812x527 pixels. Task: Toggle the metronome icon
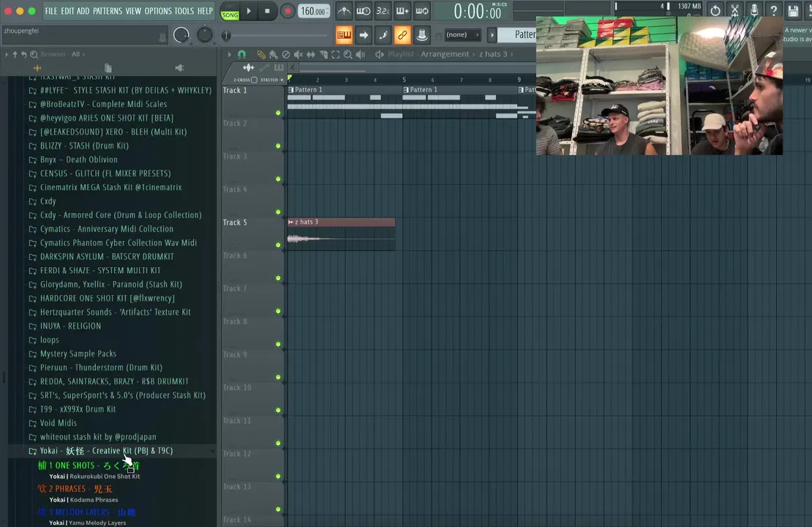tap(344, 10)
